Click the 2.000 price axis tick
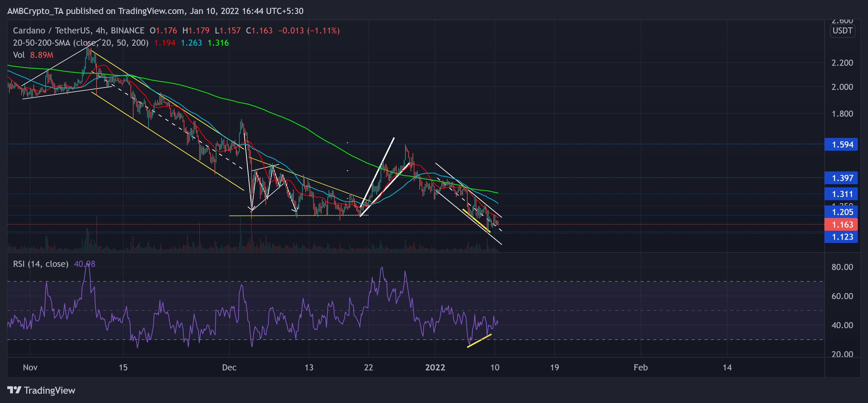The image size is (868, 403). (x=842, y=87)
